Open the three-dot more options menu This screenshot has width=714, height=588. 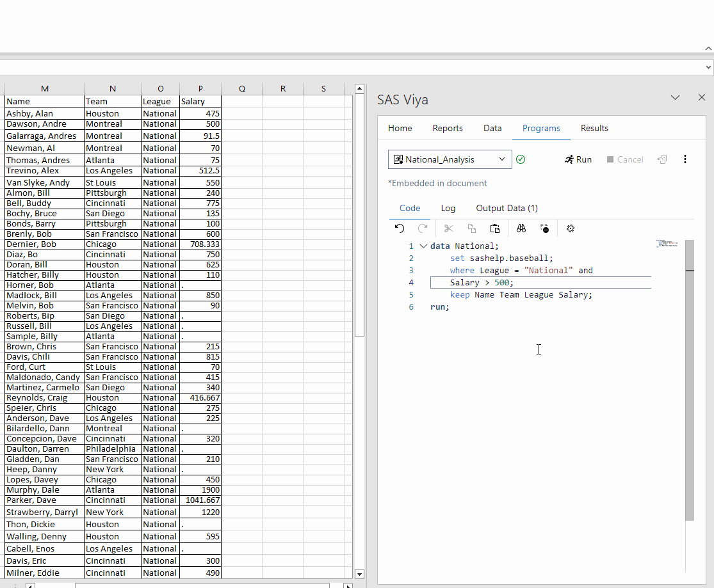685,159
